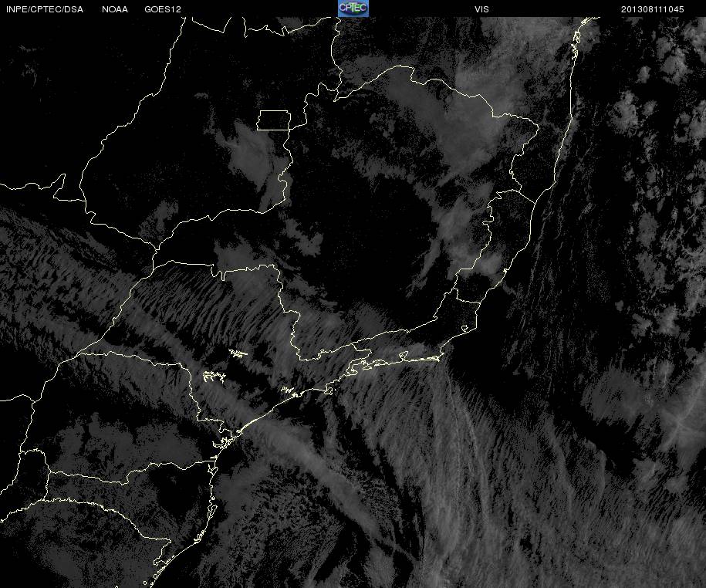Click the VIS channel label
706x588 pixels.
pyautogui.click(x=481, y=9)
